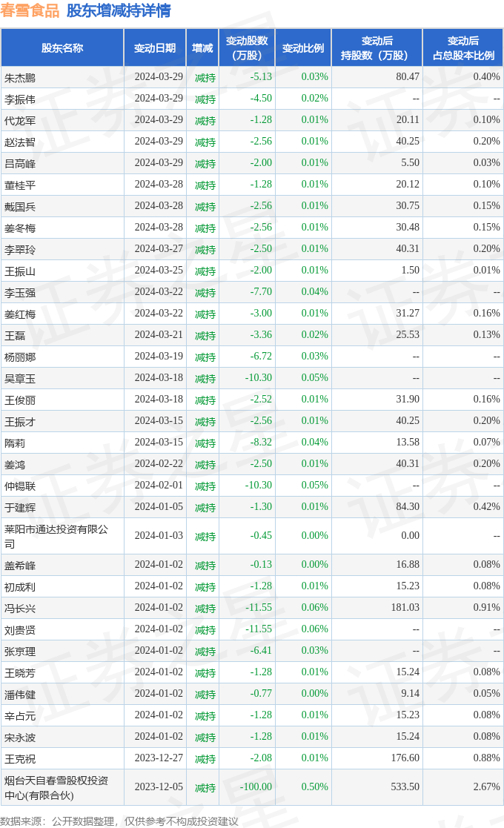The width and height of the screenshot is (504, 828).
Task: Select shareholder name 仲锡联
Action: tap(20, 486)
